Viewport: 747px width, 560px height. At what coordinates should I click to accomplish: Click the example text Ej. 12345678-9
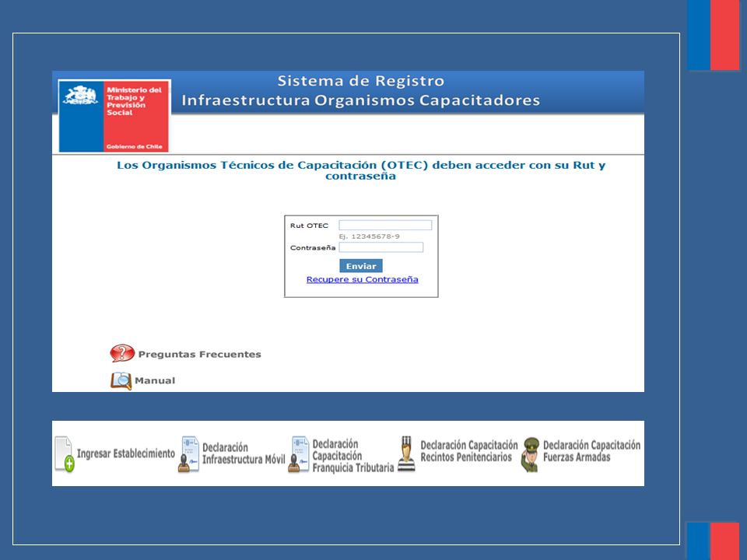(369, 236)
